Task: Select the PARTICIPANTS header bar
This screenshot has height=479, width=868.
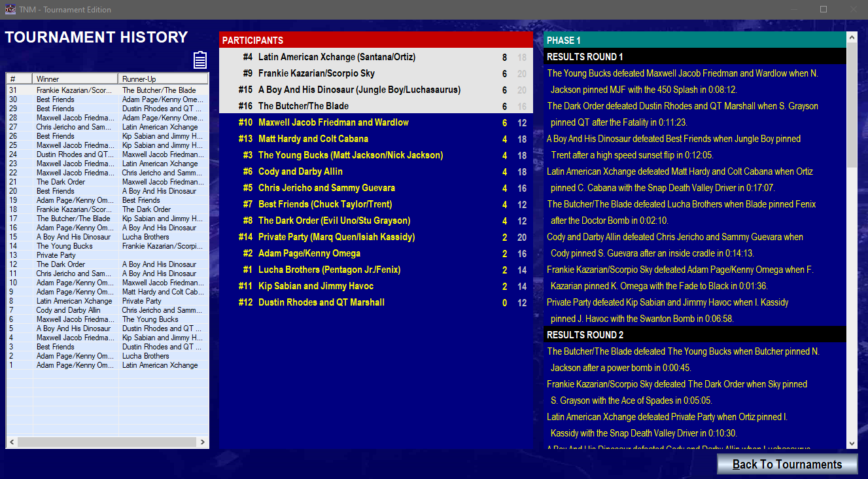Action: pos(376,39)
